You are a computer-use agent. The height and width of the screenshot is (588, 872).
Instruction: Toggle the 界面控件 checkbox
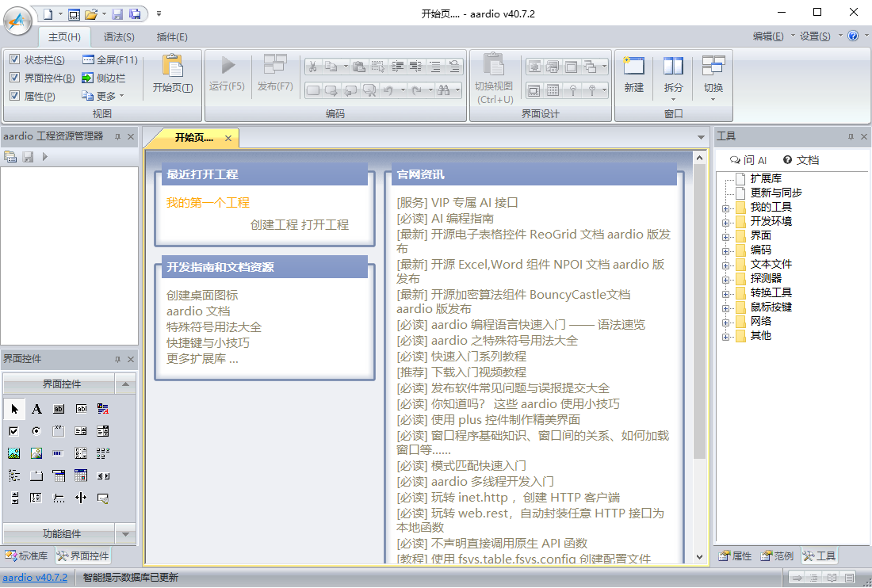[14, 78]
